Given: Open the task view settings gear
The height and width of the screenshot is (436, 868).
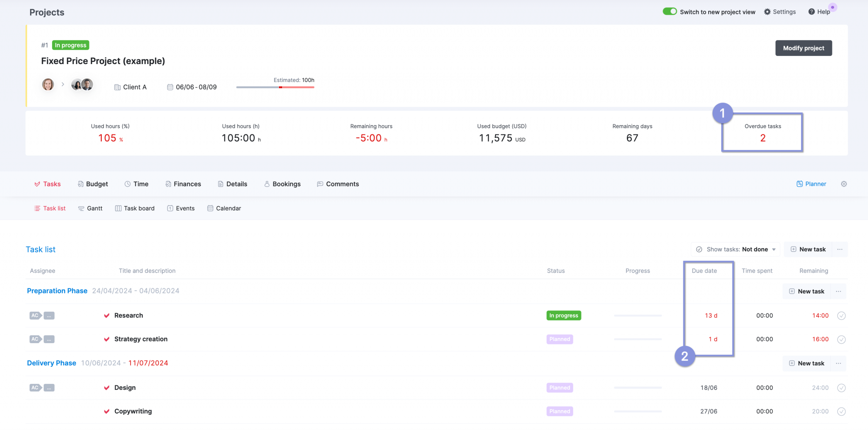Looking at the screenshot, I should point(844,184).
